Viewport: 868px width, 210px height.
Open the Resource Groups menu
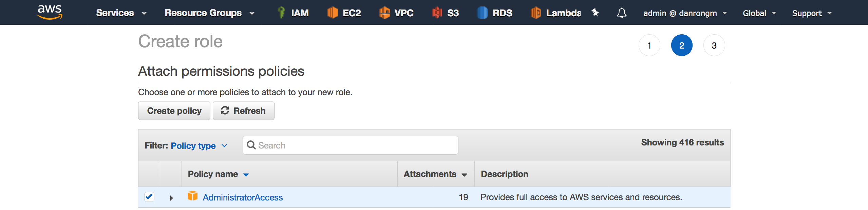209,13
